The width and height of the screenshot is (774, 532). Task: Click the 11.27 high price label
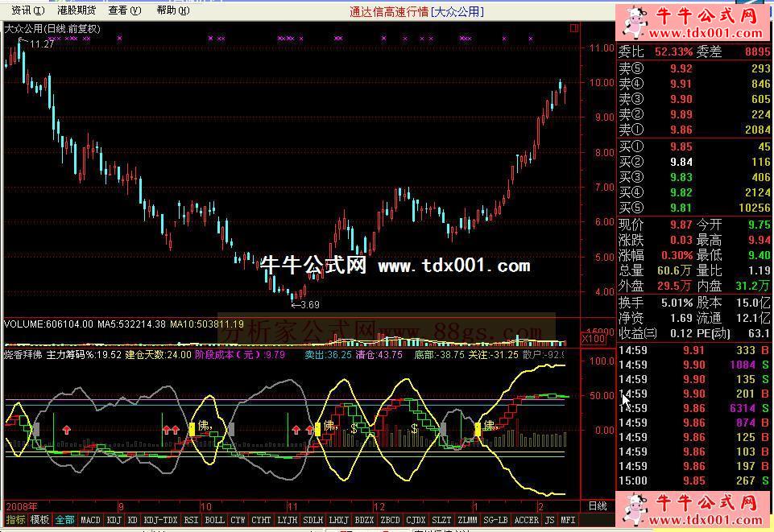42,44
